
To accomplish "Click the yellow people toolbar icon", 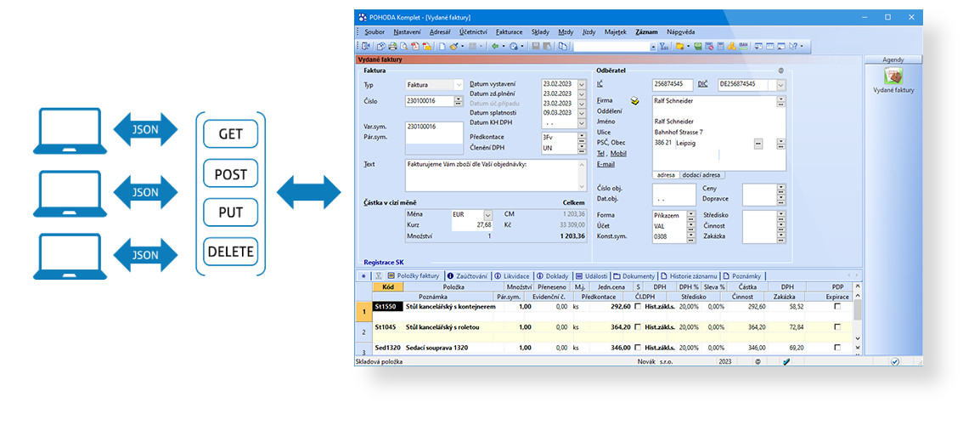I will pyautogui.click(x=732, y=46).
